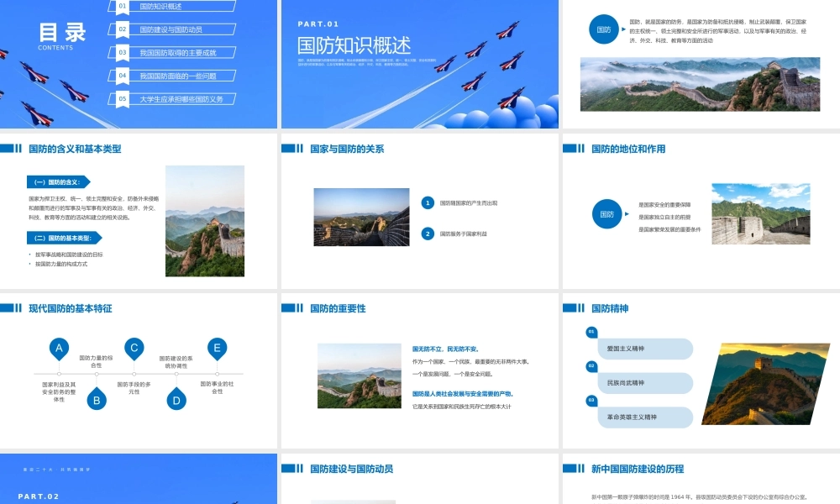The image size is (840, 504).
Task: Open the 新中国国防建设的历程 slide
Action: (x=701, y=479)
